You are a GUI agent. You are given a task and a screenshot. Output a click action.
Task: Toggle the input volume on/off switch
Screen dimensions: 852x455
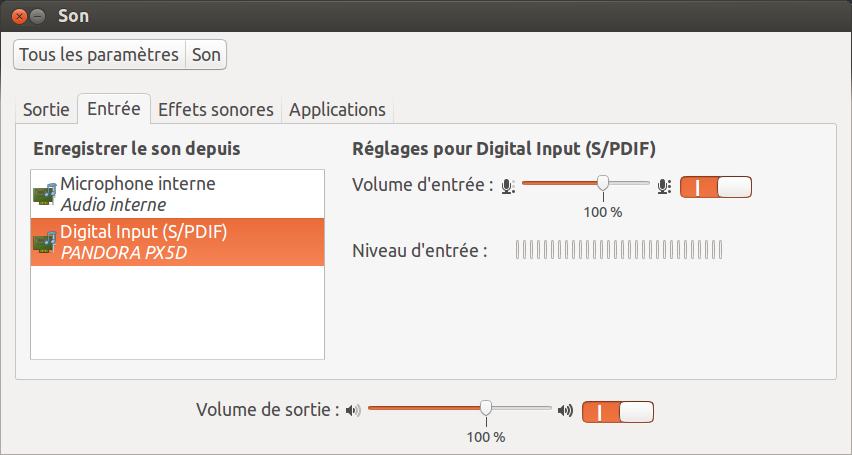point(715,186)
